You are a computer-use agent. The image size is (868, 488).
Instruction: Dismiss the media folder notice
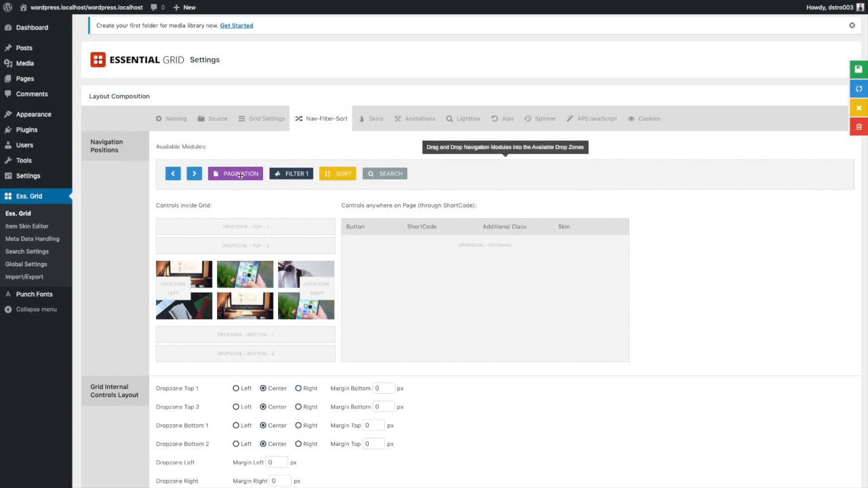coord(852,25)
